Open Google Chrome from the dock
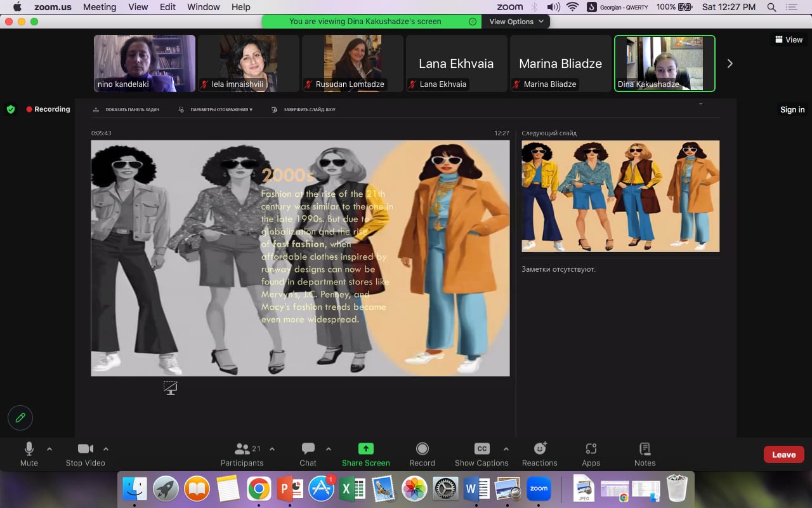The image size is (812, 508). click(x=259, y=489)
